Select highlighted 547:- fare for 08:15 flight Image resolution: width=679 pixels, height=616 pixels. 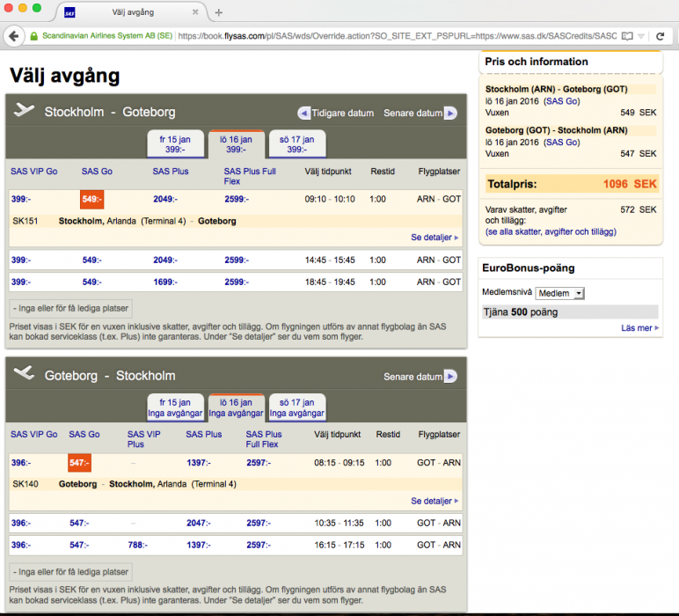pyautogui.click(x=80, y=463)
